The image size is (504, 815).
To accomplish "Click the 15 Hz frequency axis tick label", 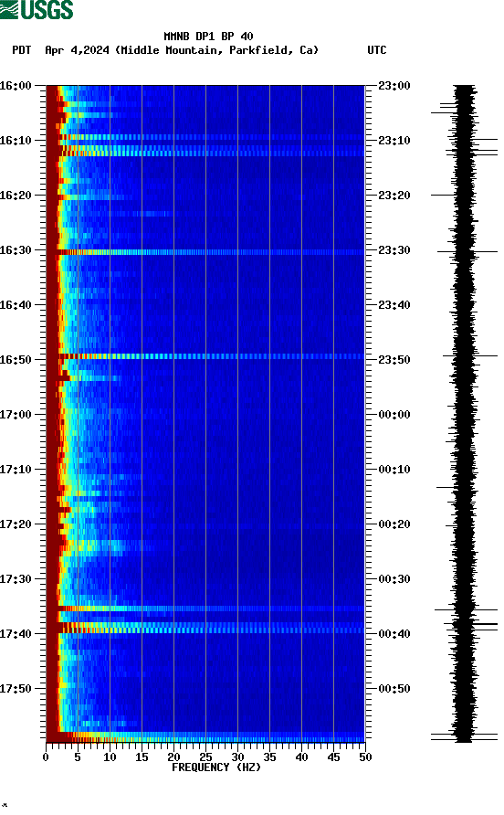I will tap(142, 757).
